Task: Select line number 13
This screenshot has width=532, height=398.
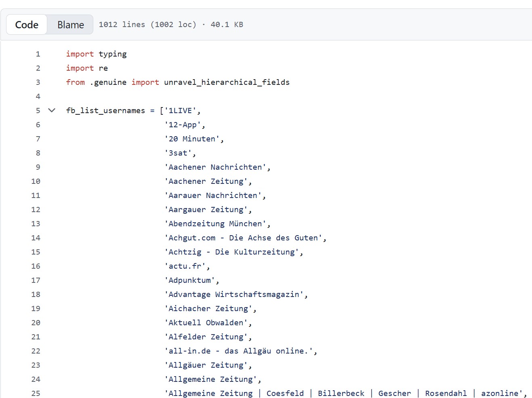Action: (x=36, y=224)
